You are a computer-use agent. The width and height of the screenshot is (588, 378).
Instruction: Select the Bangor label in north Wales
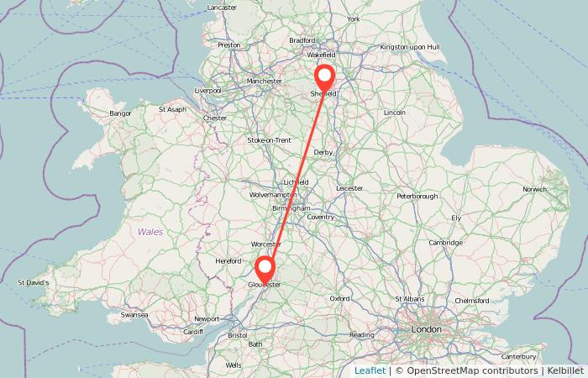(x=120, y=113)
